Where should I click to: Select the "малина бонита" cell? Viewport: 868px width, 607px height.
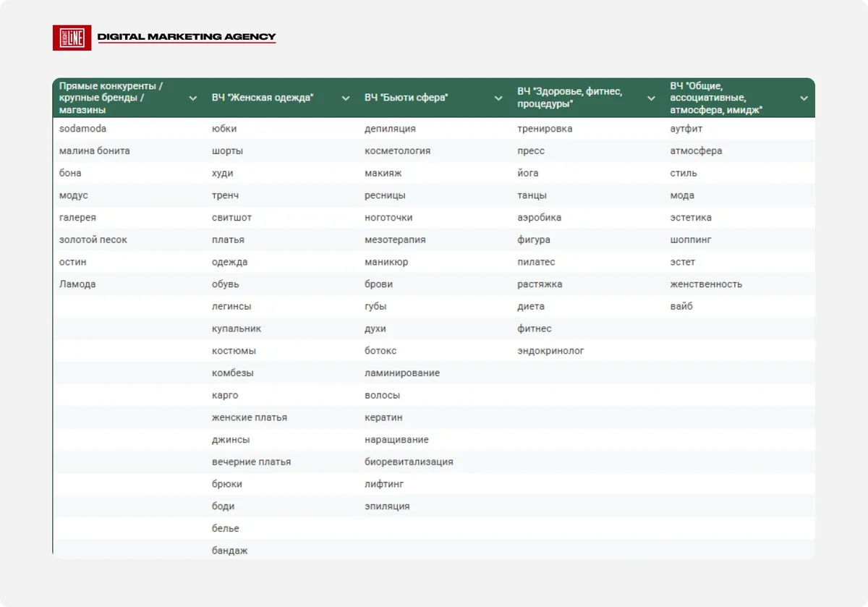coord(128,151)
